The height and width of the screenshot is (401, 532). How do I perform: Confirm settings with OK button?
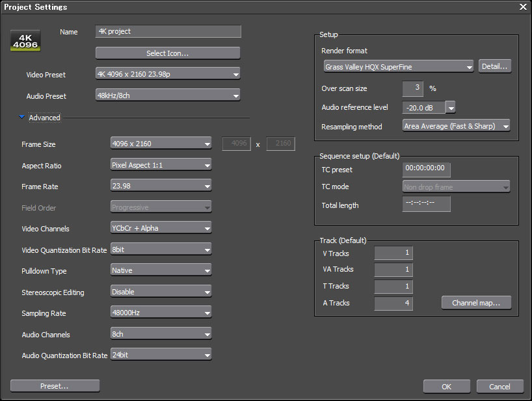click(x=446, y=387)
